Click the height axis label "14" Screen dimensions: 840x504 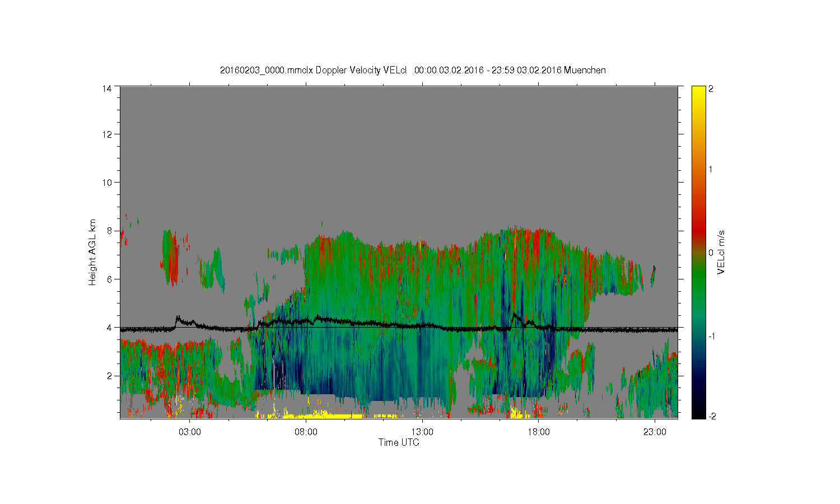pos(107,88)
